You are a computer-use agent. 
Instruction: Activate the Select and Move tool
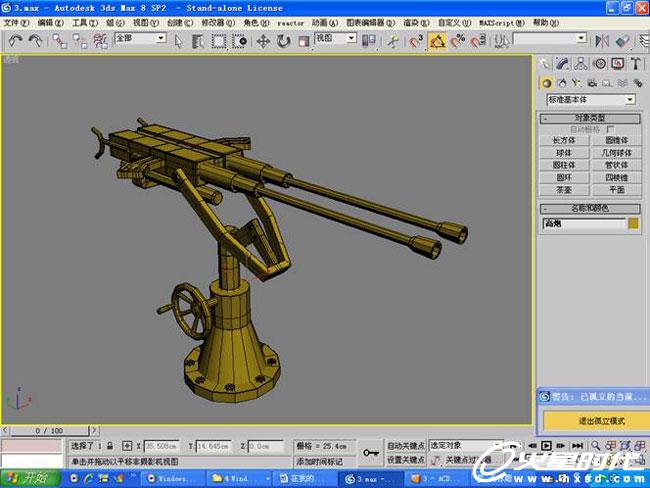coord(263,41)
